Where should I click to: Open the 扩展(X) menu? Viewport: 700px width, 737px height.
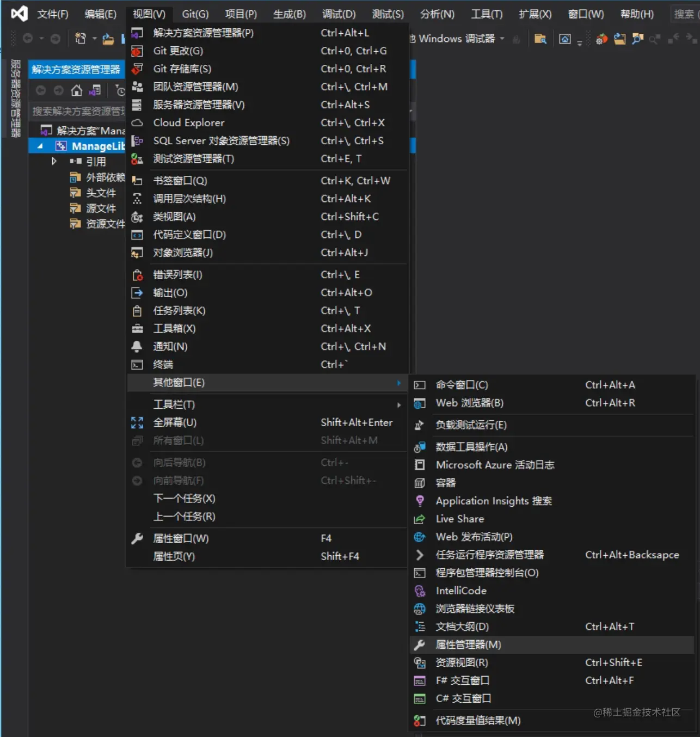[536, 14]
